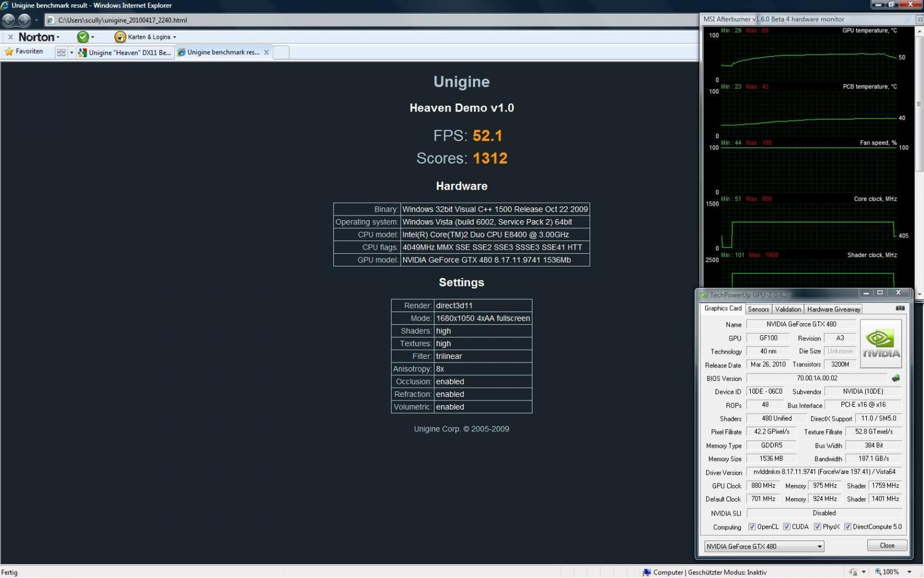Screen dimensions: 924x578
Task: Click the Anisotropy value 8x
Action: 483,369
